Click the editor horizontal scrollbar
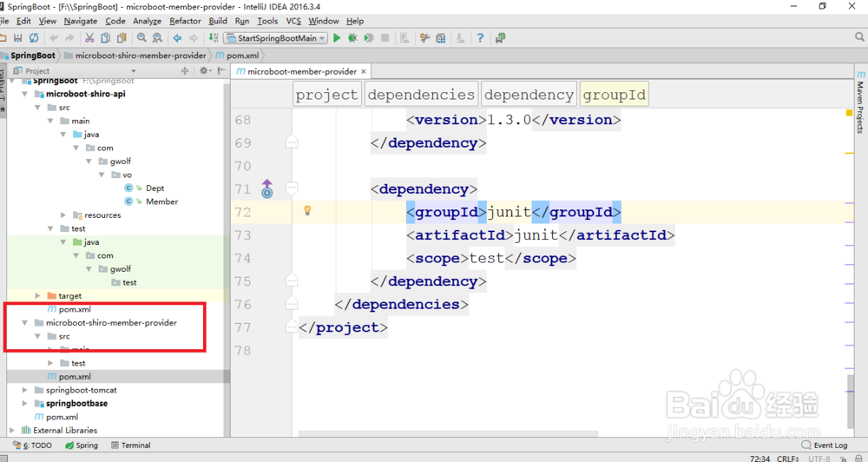The height and width of the screenshot is (462, 868). point(448,433)
